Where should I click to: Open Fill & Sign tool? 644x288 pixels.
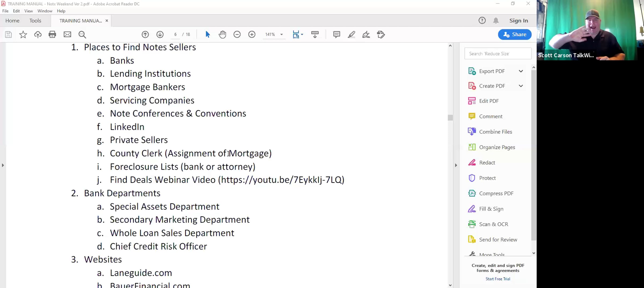pyautogui.click(x=491, y=209)
